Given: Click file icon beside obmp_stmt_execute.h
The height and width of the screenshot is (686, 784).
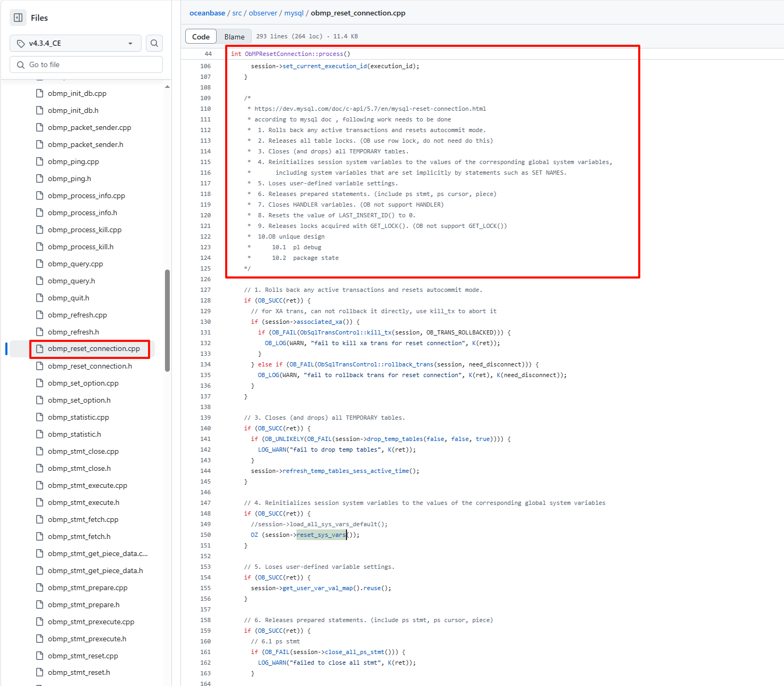Looking at the screenshot, I should pyautogui.click(x=39, y=502).
